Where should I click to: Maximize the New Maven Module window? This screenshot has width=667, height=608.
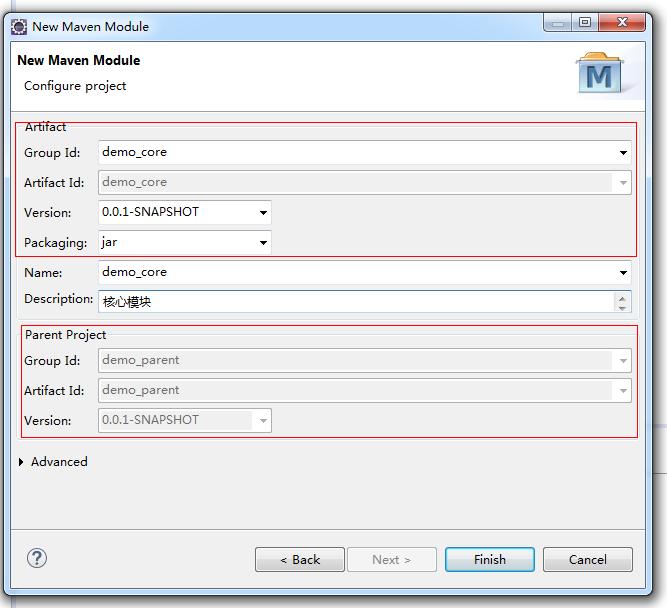585,23
